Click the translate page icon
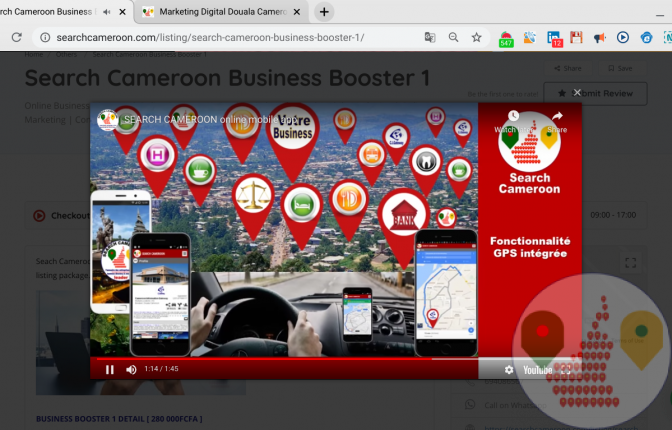This screenshot has height=430, width=672. [430, 37]
